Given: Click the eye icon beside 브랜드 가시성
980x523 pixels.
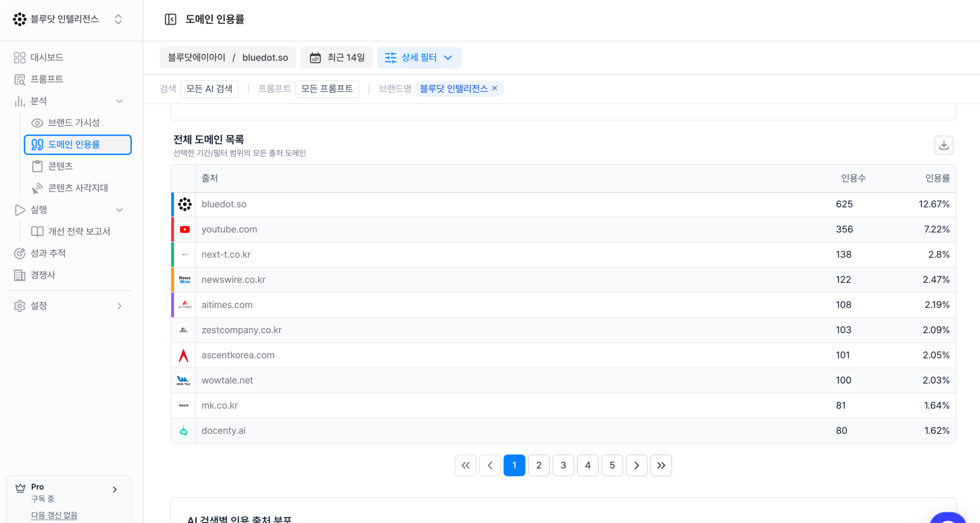Looking at the screenshot, I should [x=37, y=123].
